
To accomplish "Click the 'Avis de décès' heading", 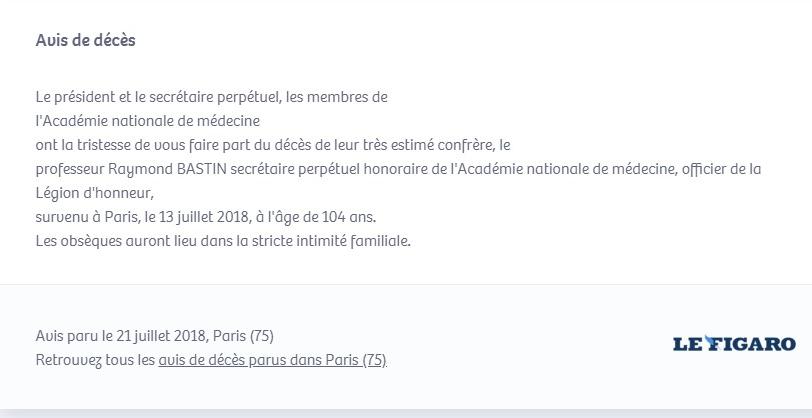I will click(x=85, y=40).
